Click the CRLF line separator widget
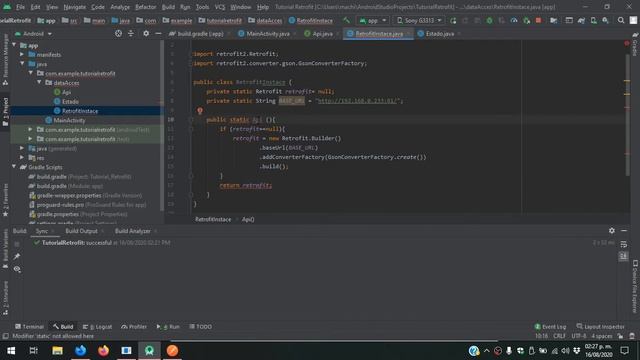 pos(559,336)
